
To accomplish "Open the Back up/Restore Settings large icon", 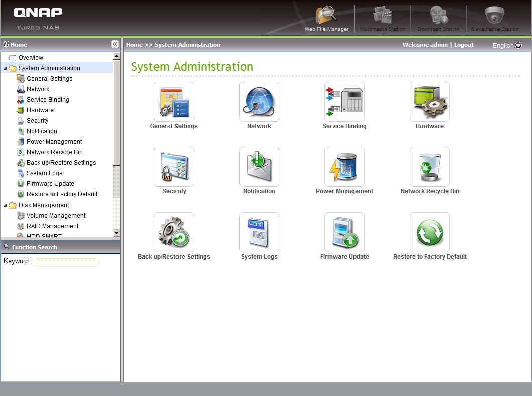I will (173, 232).
